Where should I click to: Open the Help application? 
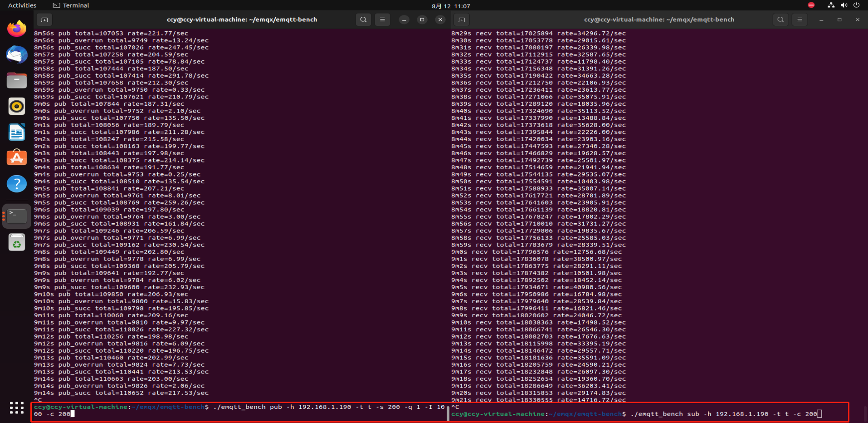(17, 184)
